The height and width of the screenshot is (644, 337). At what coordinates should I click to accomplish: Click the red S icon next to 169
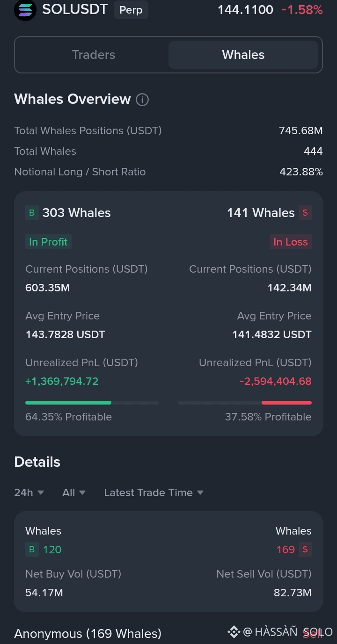click(305, 550)
